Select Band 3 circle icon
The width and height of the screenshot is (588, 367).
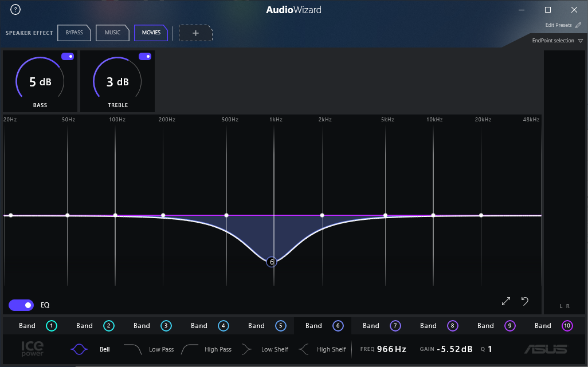(x=166, y=326)
